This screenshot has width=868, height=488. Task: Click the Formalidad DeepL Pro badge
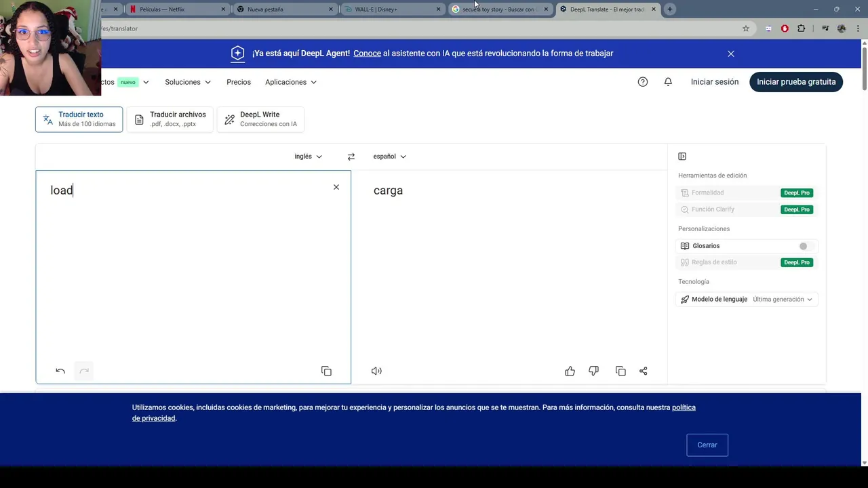pyautogui.click(x=797, y=192)
